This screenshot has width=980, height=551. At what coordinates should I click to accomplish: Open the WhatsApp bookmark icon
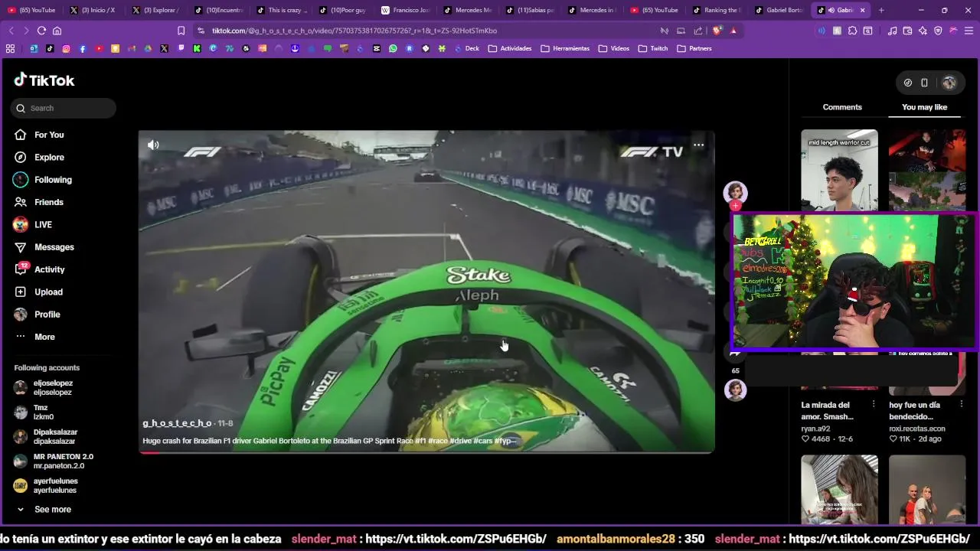(393, 48)
